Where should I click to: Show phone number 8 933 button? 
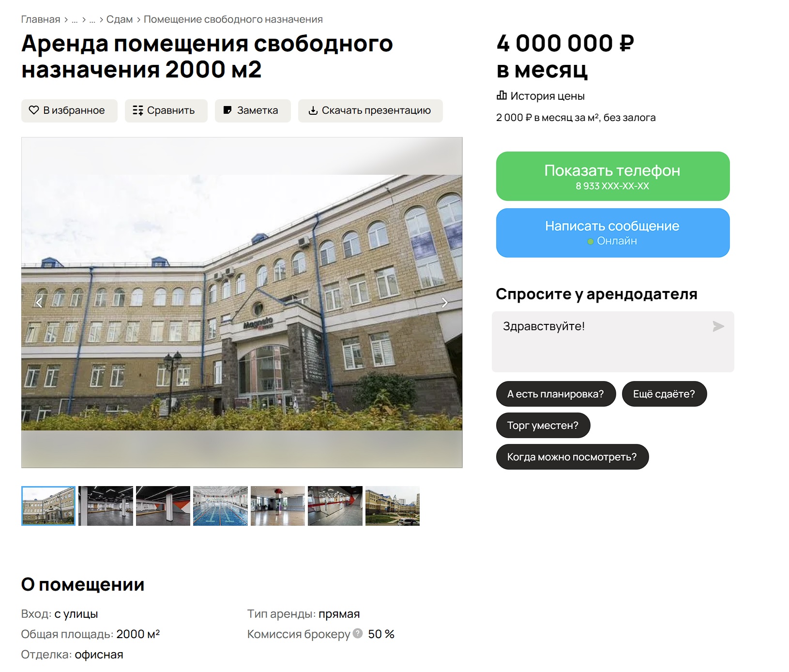[x=613, y=176]
